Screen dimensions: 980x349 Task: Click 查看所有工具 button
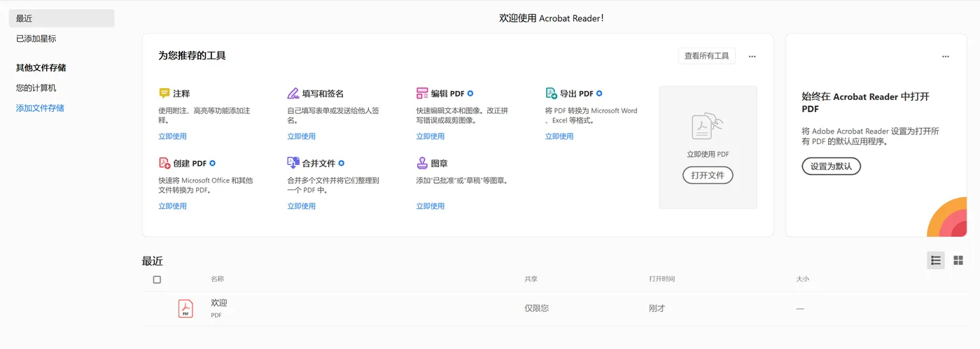(x=707, y=56)
